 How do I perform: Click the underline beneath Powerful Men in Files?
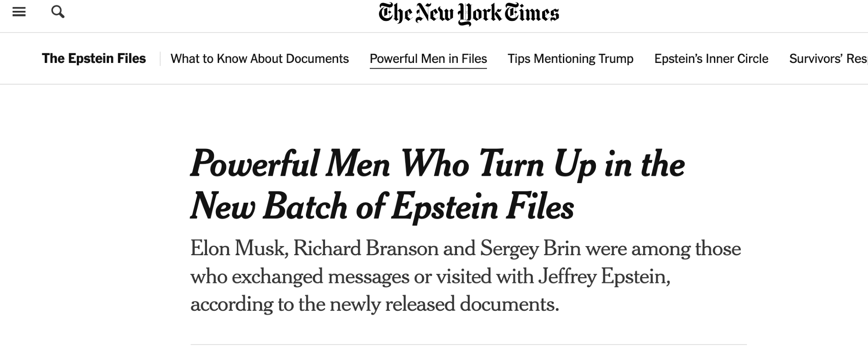[x=428, y=68]
